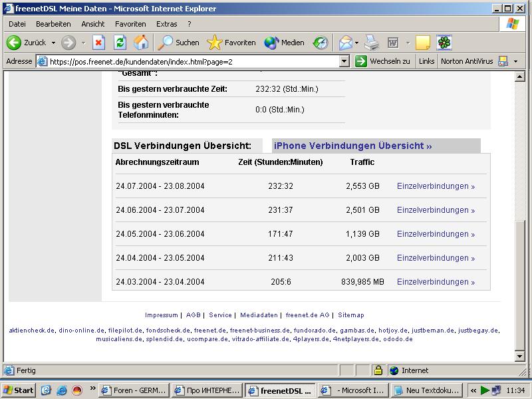The width and height of the screenshot is (532, 399).
Task: Launch Internet Explorer from quick launch
Action: [x=61, y=390]
